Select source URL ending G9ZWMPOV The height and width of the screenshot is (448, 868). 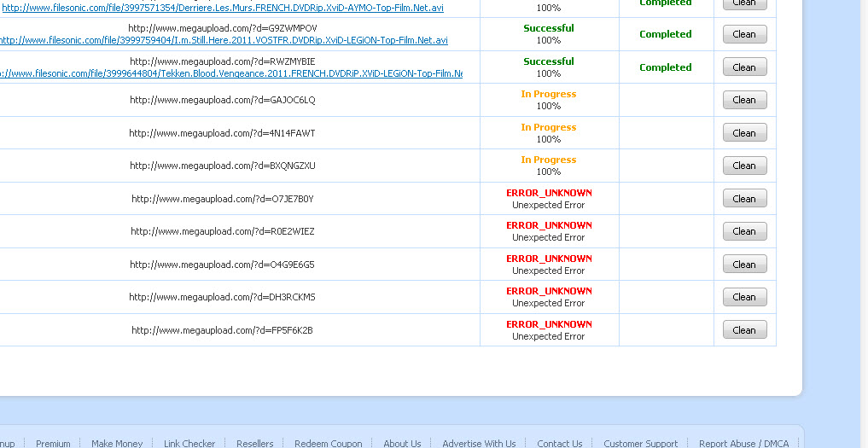pyautogui.click(x=223, y=28)
